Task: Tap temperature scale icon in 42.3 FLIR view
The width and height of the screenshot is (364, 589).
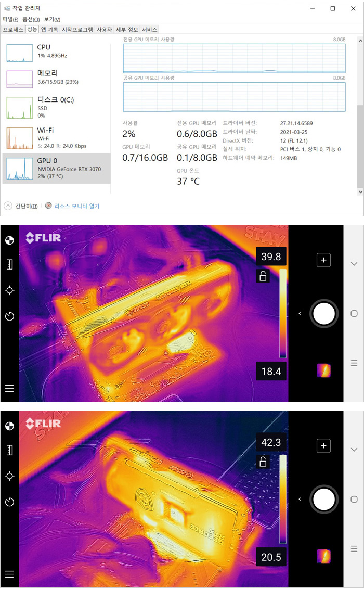Action: tap(9, 450)
